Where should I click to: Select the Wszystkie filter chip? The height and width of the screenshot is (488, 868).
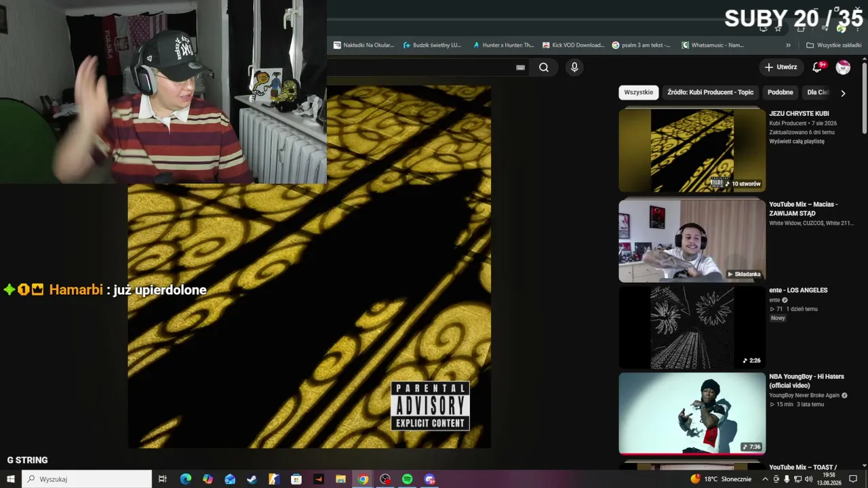(x=638, y=92)
